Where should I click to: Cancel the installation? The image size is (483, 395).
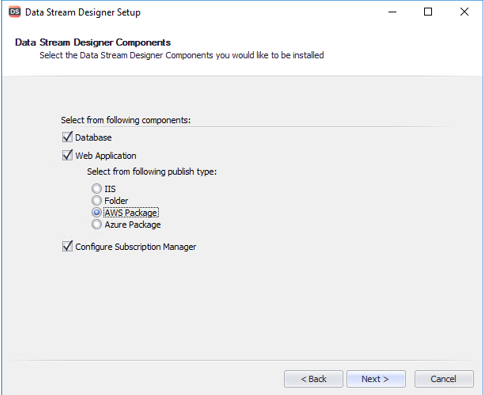[x=444, y=379]
